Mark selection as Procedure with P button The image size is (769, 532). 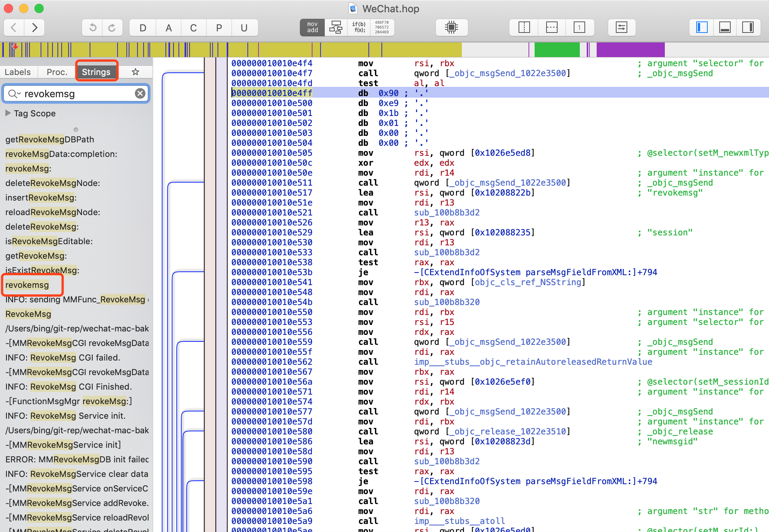coord(219,28)
